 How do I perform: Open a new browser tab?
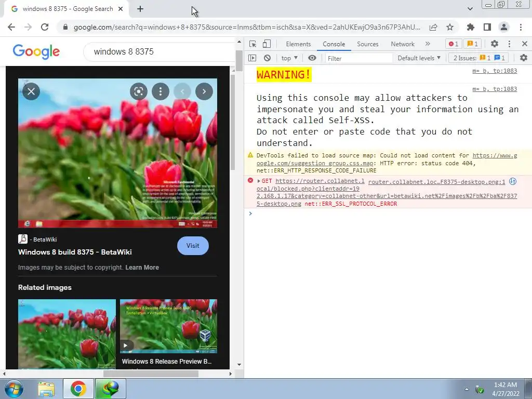click(x=140, y=9)
